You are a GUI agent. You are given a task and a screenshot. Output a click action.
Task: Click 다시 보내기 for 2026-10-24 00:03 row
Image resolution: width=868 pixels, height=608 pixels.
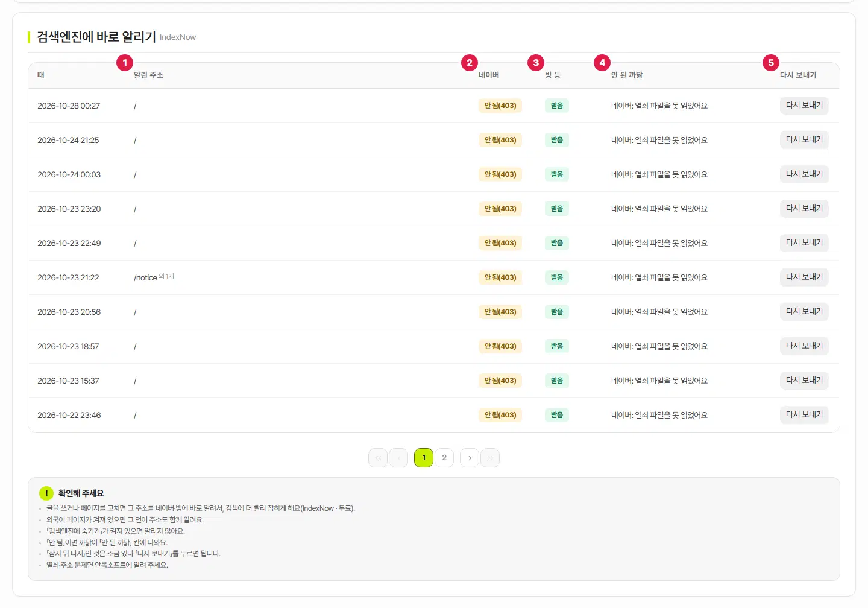804,174
